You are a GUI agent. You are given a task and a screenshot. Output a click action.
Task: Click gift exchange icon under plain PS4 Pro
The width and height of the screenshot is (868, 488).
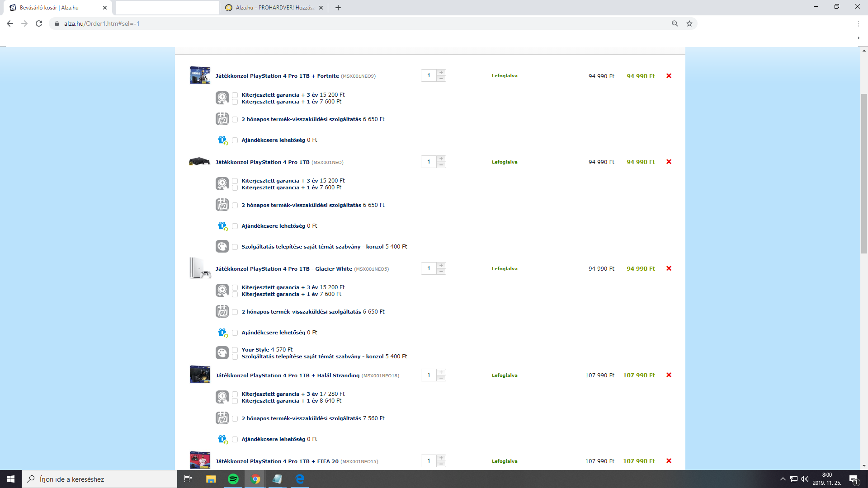click(222, 226)
